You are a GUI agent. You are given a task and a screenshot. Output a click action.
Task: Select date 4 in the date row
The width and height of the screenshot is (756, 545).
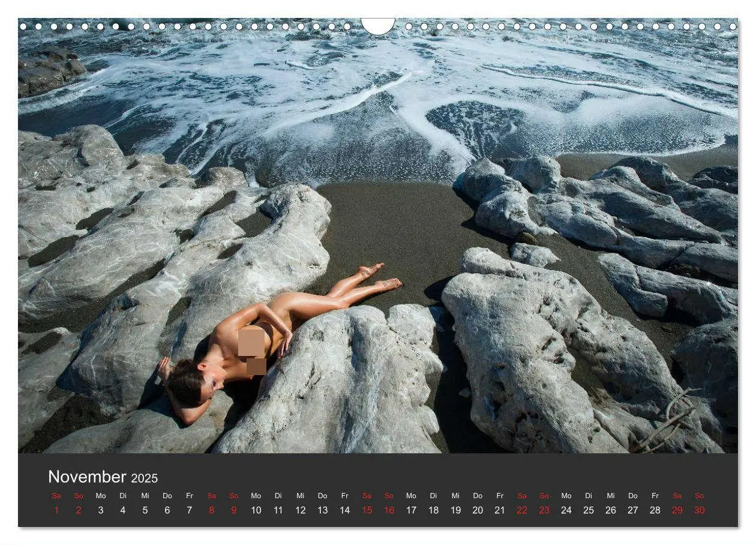(123, 510)
